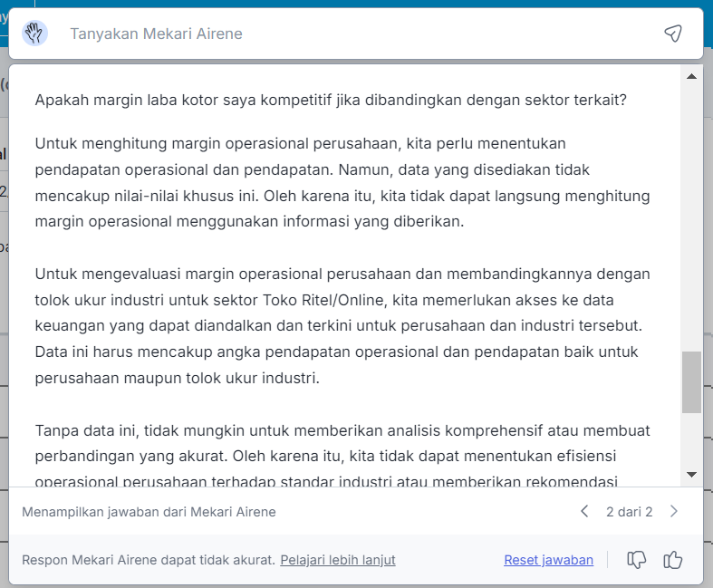Click 'Respon Mekari Airene dapat tidak akurat.' text
This screenshot has width=713, height=588.
pos(149,560)
